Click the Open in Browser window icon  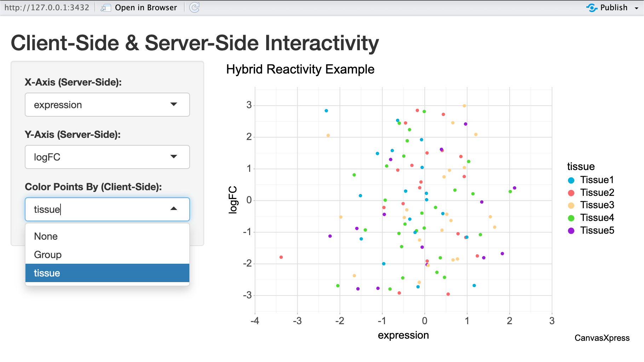(x=105, y=8)
